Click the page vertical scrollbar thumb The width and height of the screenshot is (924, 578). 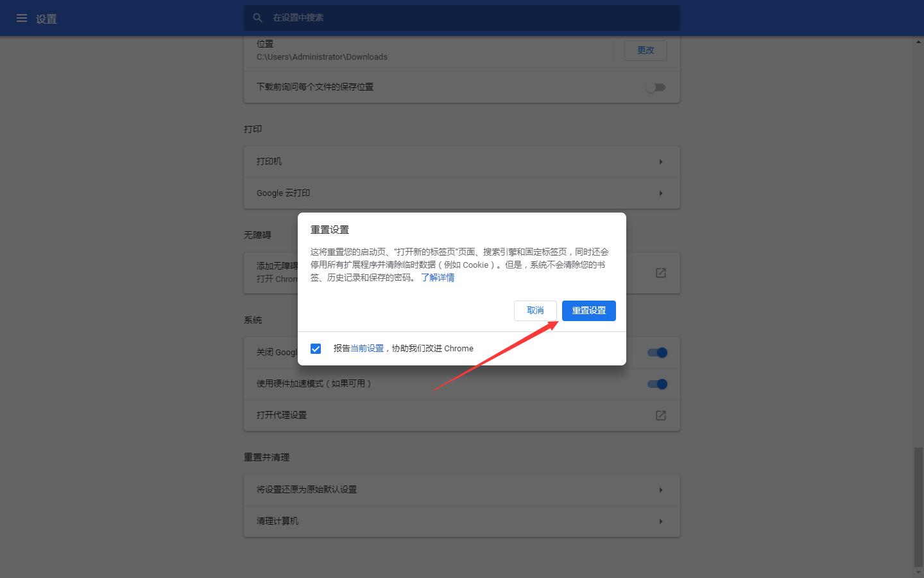click(919, 507)
